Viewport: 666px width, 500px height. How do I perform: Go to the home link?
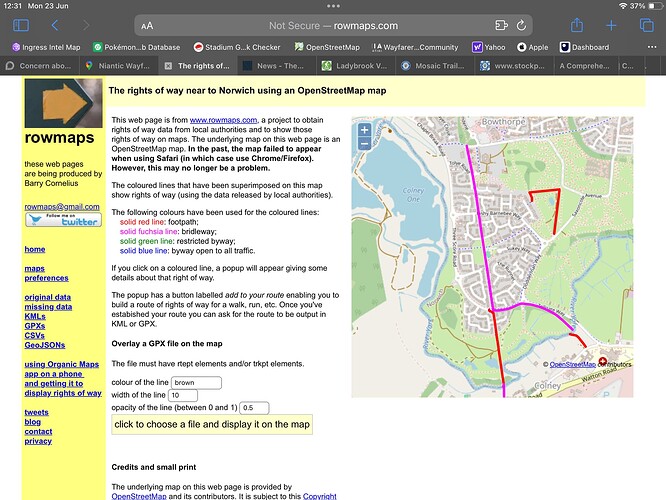point(35,249)
